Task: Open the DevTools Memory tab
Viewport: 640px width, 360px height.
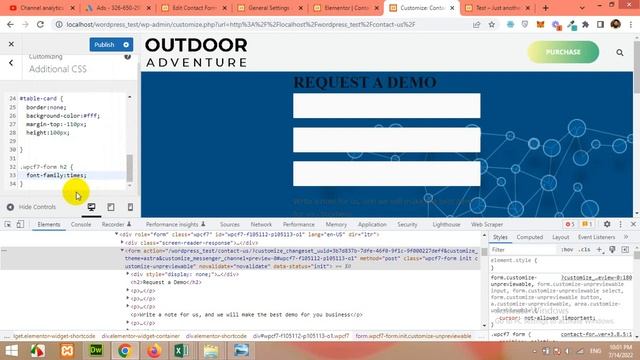Action: (336, 224)
